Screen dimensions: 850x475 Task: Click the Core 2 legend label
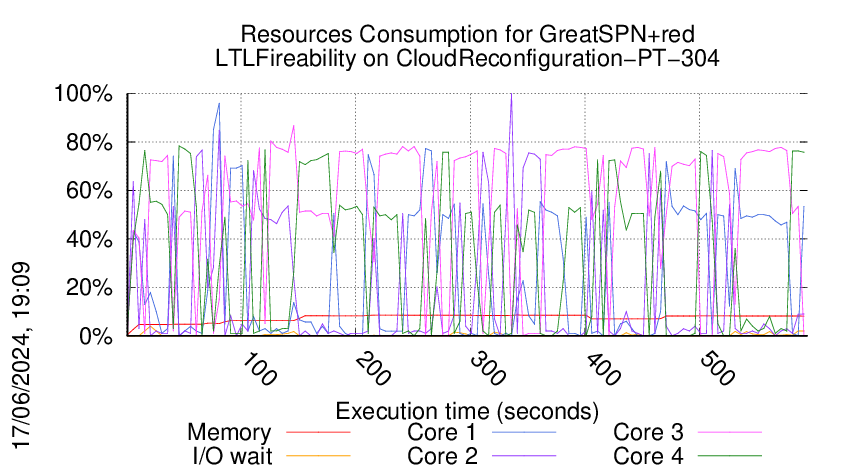442,456
